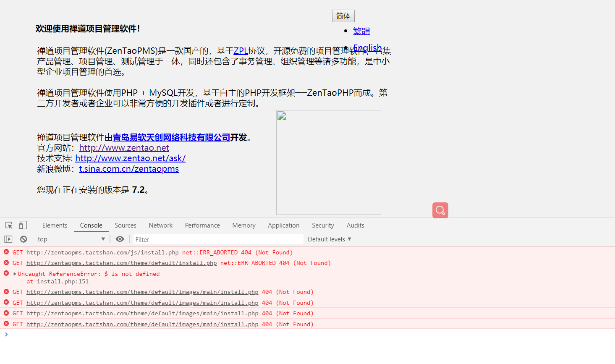Go to the Network tab
Image resolution: width=615 pixels, height=364 pixels.
coord(161,225)
